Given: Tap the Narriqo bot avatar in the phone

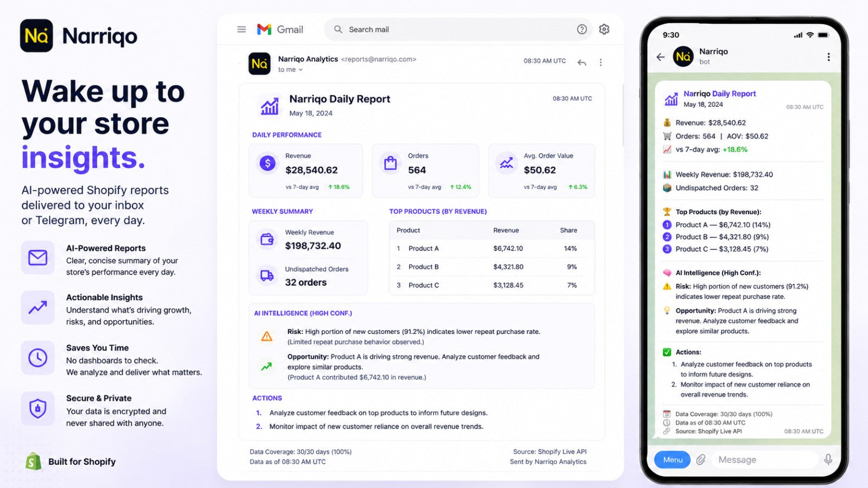Looking at the screenshot, I should 683,56.
